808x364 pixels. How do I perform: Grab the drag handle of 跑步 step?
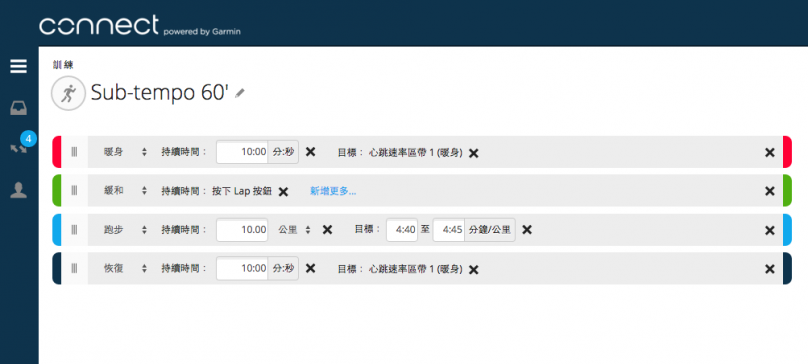pyautogui.click(x=74, y=230)
